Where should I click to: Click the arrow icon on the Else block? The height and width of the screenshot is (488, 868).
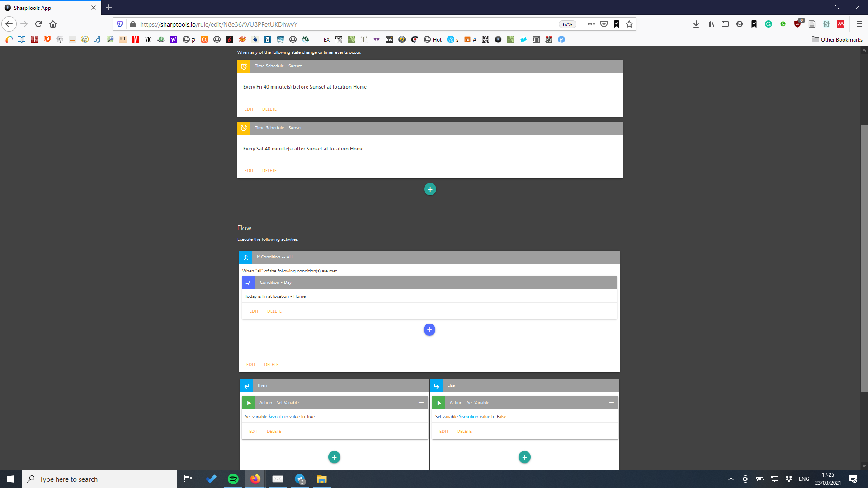(x=437, y=385)
